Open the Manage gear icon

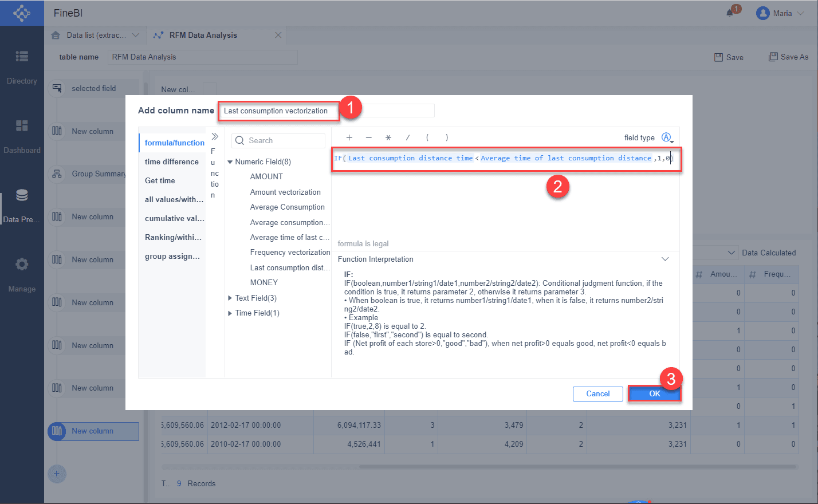click(x=22, y=264)
